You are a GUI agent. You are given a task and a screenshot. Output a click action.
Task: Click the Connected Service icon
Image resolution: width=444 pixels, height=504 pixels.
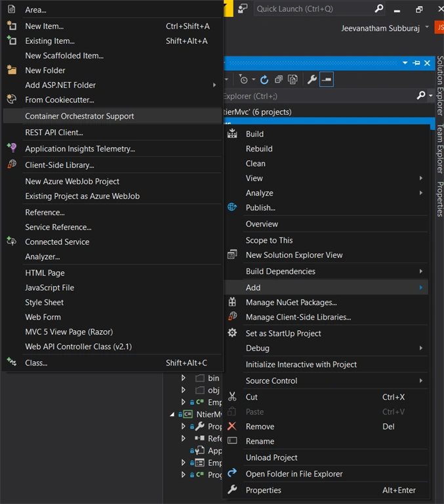[12, 241]
